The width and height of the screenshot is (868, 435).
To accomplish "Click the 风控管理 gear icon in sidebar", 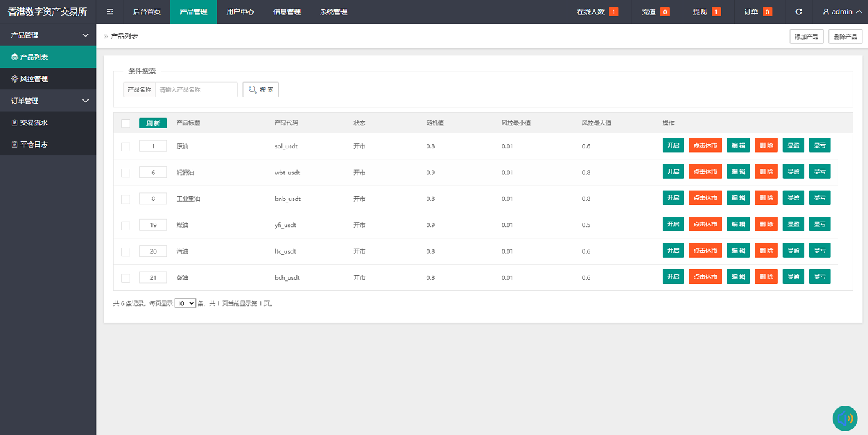I will (x=15, y=79).
